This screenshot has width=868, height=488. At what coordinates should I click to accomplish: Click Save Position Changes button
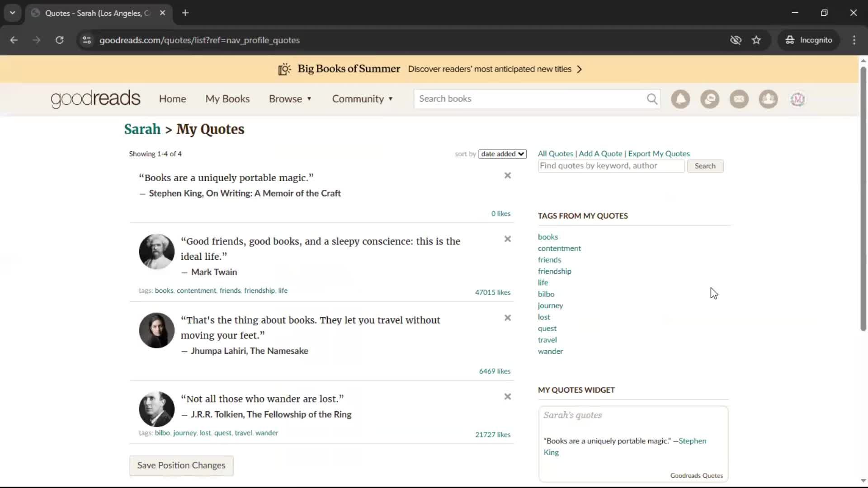click(181, 465)
